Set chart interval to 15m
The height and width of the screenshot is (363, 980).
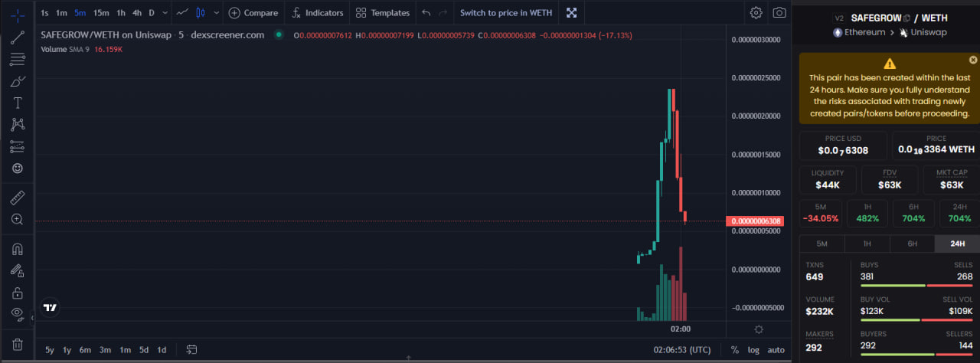pyautogui.click(x=101, y=12)
